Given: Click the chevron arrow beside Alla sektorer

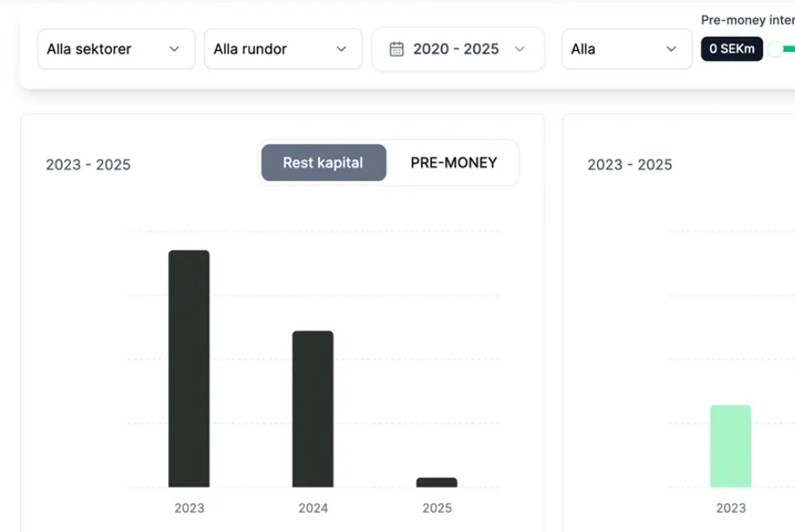Looking at the screenshot, I should tap(174, 49).
